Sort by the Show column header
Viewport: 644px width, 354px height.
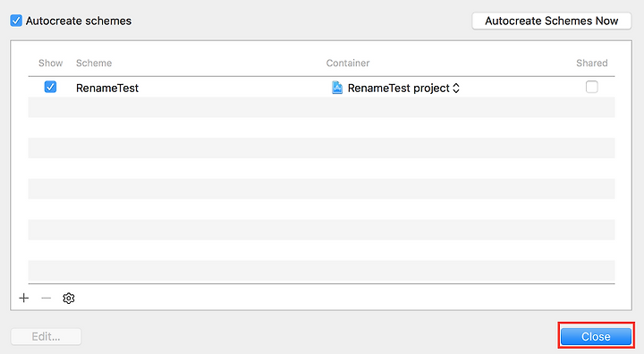(50, 63)
